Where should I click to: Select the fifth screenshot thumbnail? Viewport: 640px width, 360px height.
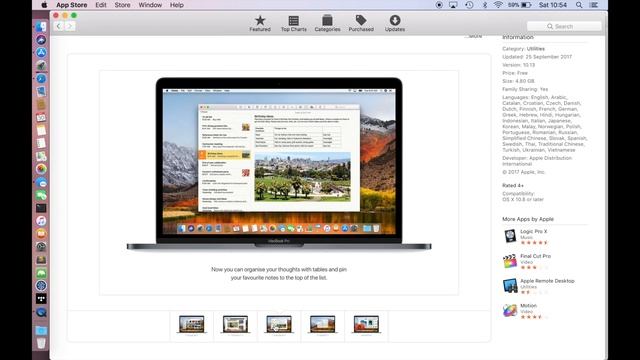[366, 324]
